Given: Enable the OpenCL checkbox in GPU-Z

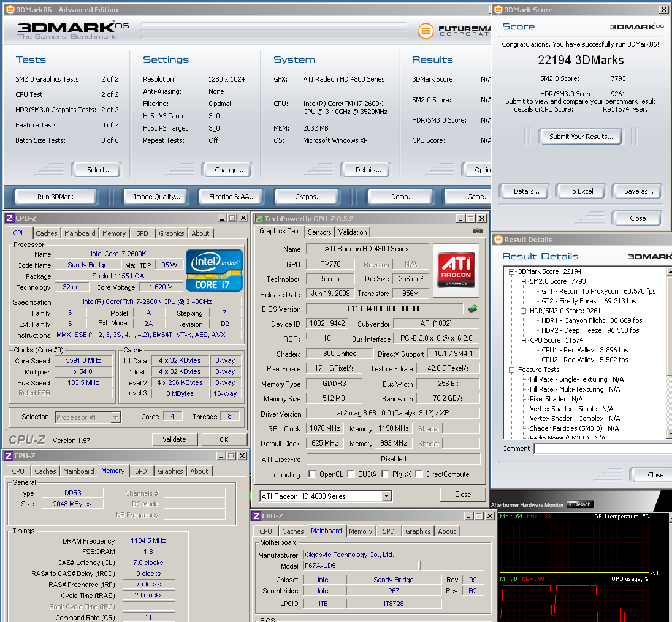Looking at the screenshot, I should coord(313,474).
